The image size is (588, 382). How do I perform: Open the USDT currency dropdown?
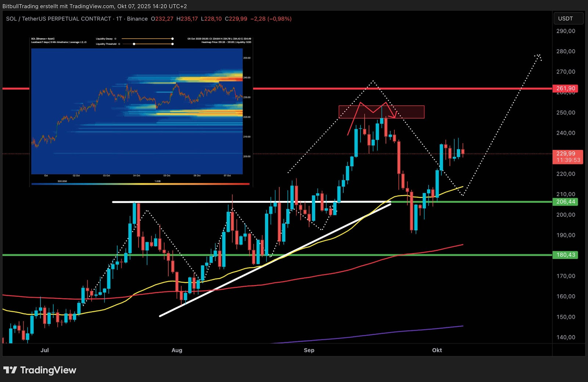568,19
